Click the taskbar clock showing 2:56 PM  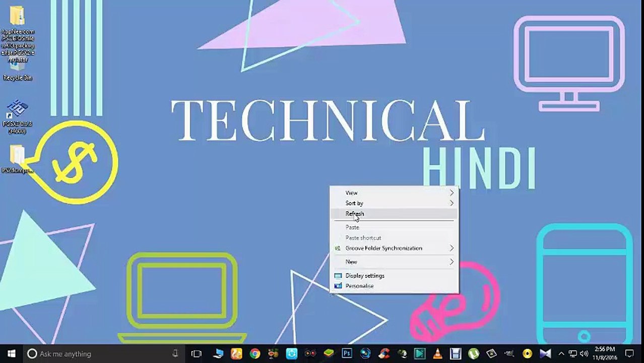605,353
